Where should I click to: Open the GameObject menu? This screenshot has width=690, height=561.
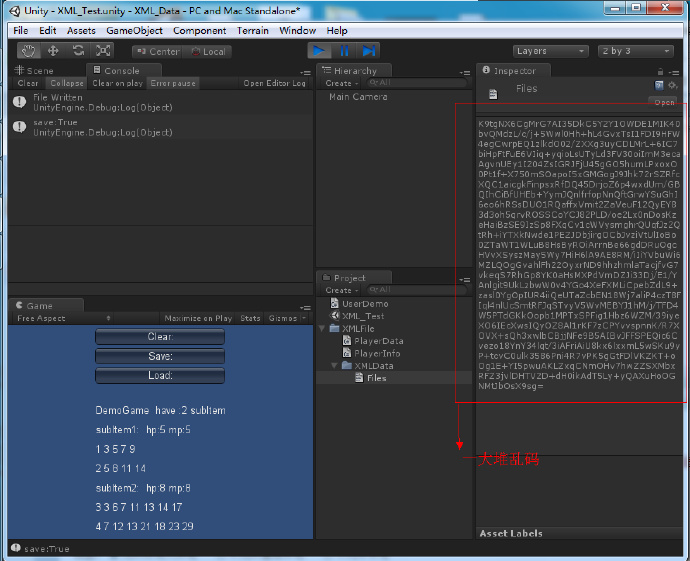click(134, 30)
